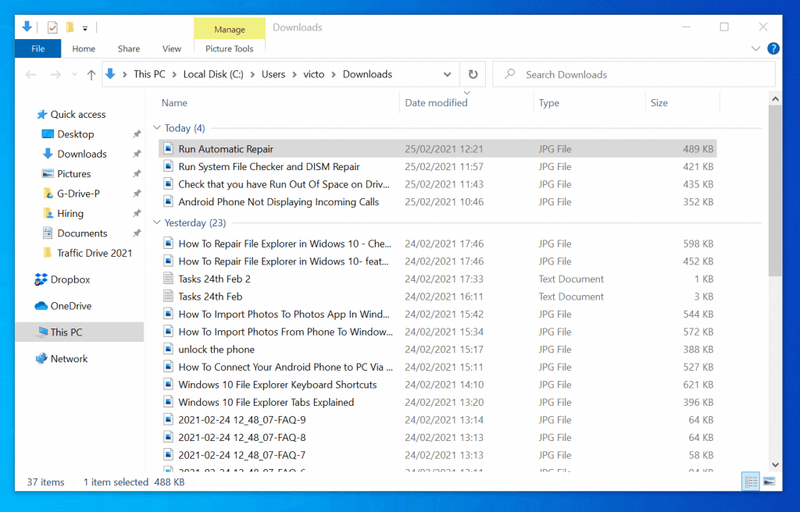Go back with the left arrow
Screen dimensions: 800x512
(x=31, y=74)
